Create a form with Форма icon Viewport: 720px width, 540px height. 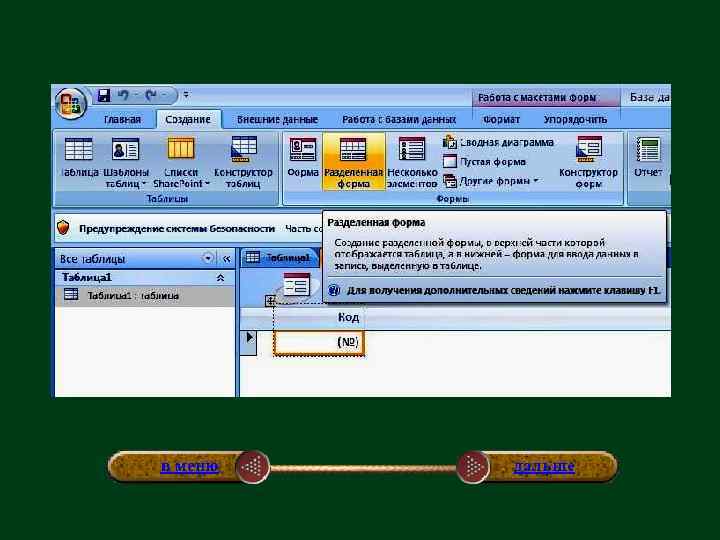pyautogui.click(x=303, y=157)
